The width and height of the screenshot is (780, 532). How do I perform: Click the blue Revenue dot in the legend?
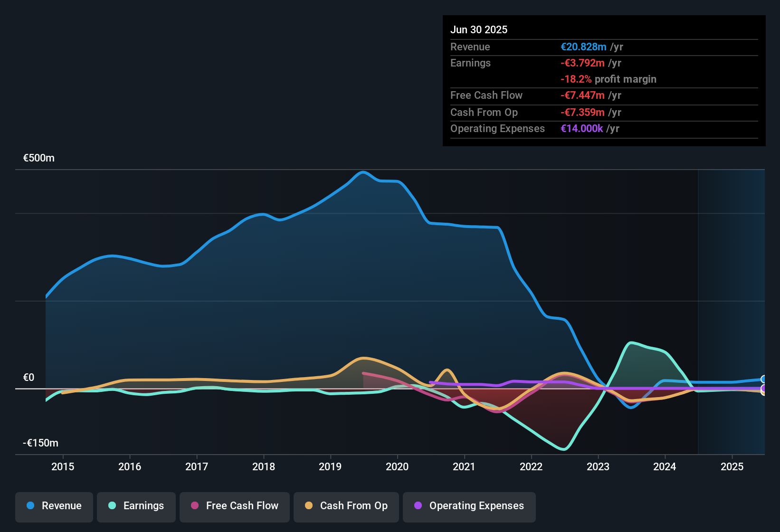[29, 506]
